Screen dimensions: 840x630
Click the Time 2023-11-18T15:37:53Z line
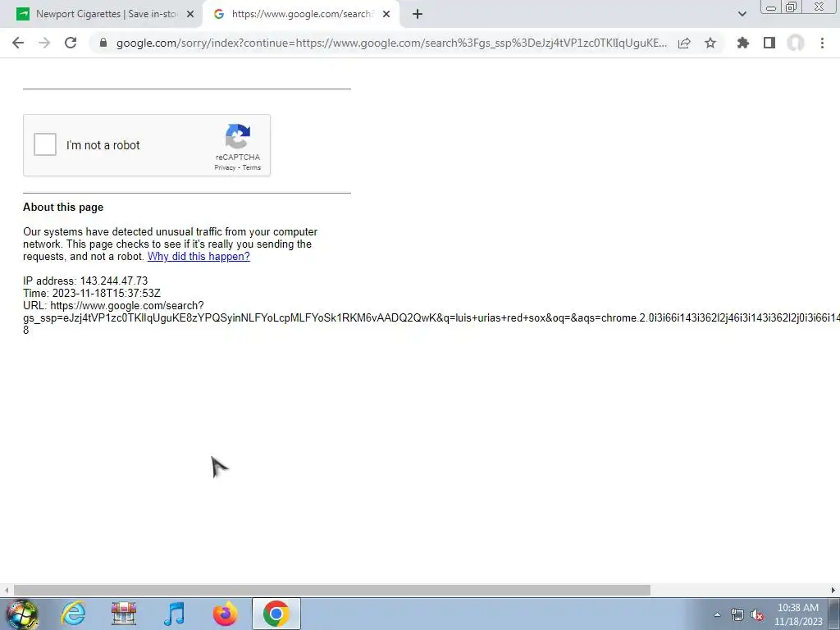coord(92,293)
